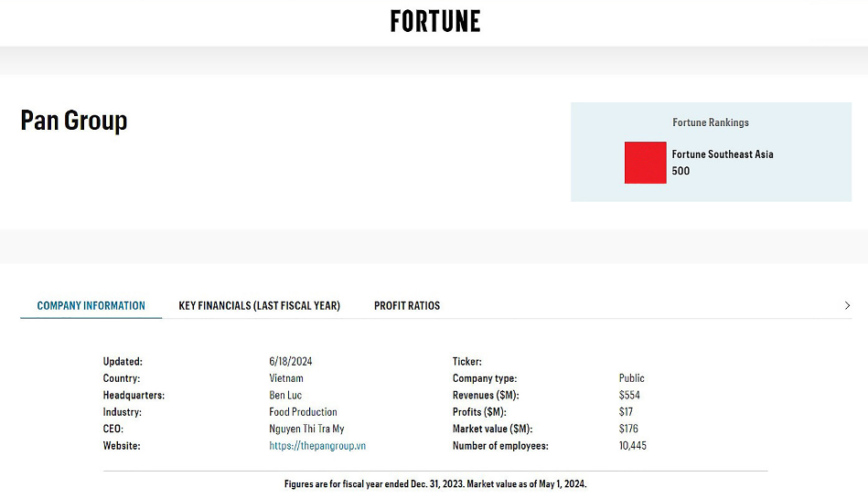Image resolution: width=868 pixels, height=498 pixels.
Task: Click the right chevron to show more tabs
Action: point(847,306)
